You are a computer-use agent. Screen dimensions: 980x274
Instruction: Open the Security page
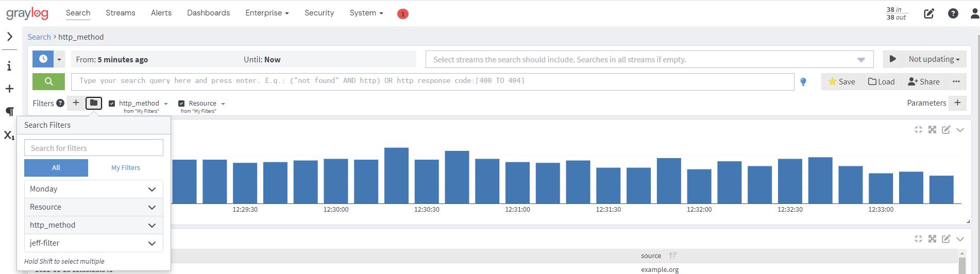[319, 13]
